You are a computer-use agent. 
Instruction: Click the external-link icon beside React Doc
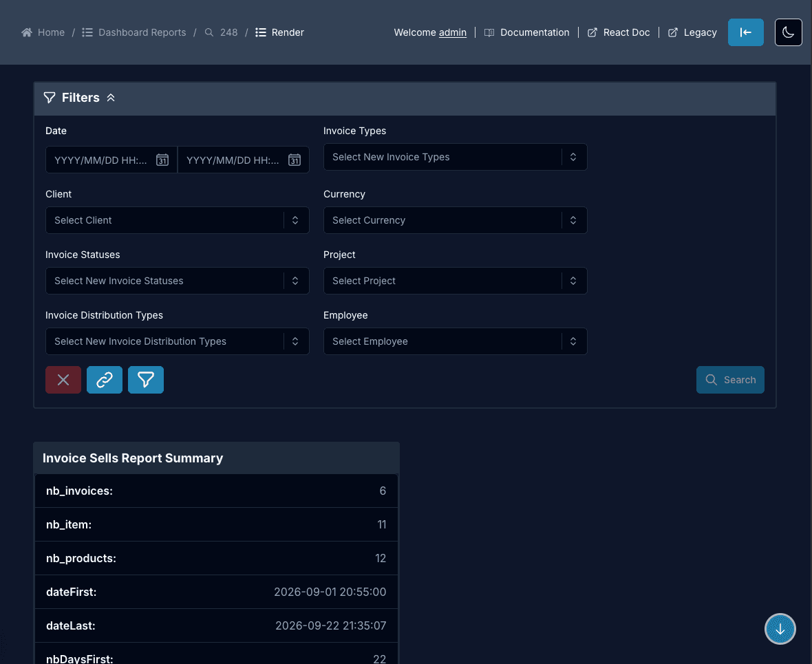click(592, 32)
